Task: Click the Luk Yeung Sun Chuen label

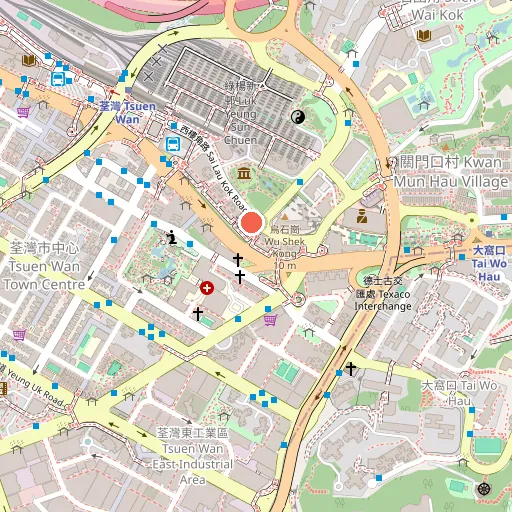Action: point(241,113)
